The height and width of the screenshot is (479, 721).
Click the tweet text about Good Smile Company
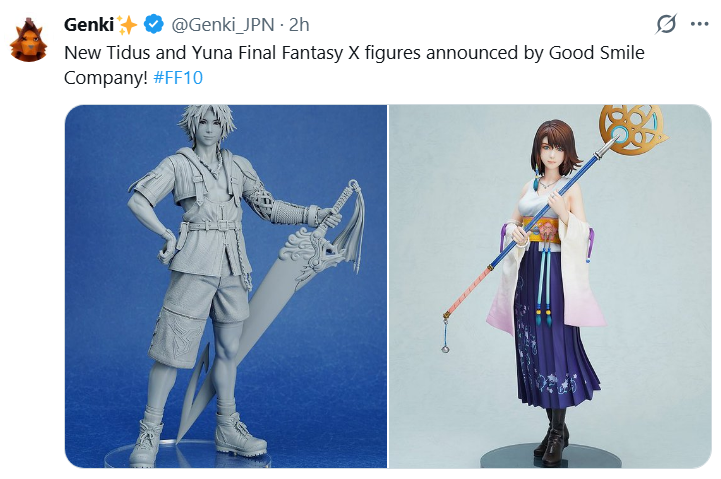pos(354,65)
